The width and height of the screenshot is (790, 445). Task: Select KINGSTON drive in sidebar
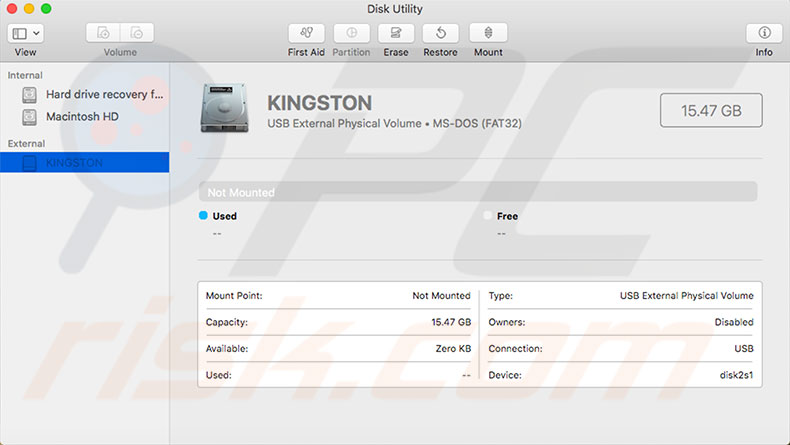click(x=85, y=162)
